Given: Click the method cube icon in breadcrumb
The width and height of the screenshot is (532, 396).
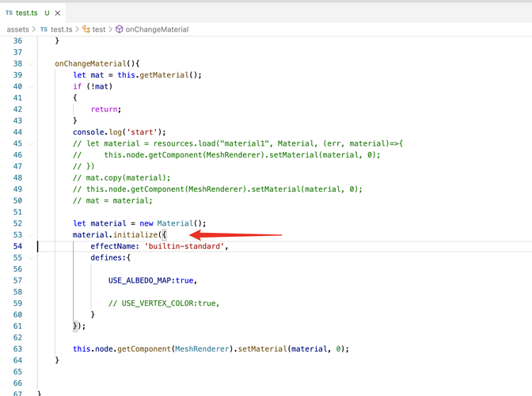Looking at the screenshot, I should pos(119,29).
